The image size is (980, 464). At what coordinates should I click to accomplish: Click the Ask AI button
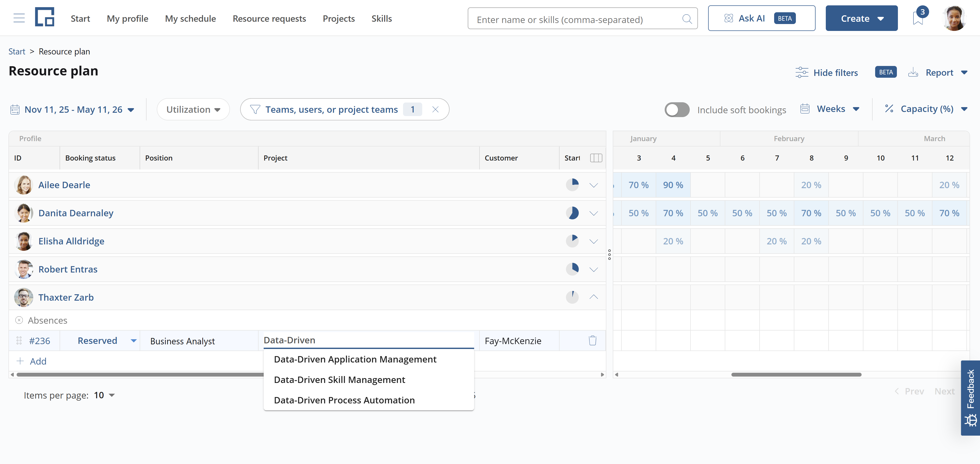[762, 18]
